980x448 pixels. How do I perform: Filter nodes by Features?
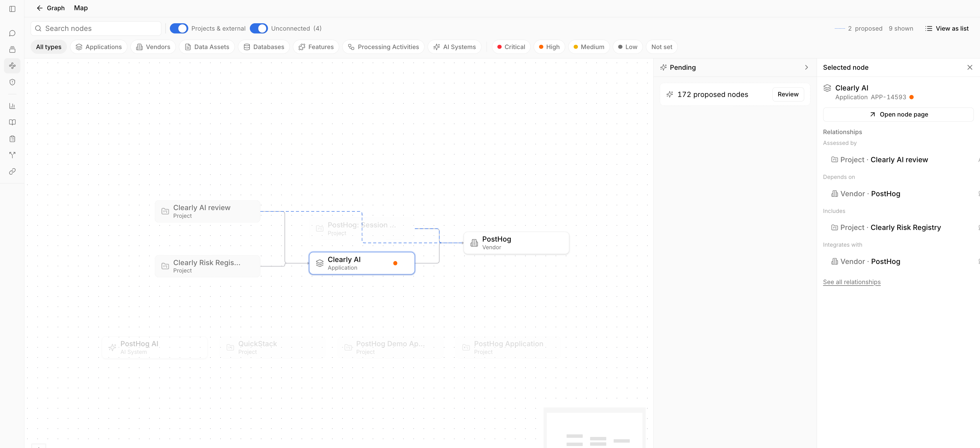(x=316, y=47)
